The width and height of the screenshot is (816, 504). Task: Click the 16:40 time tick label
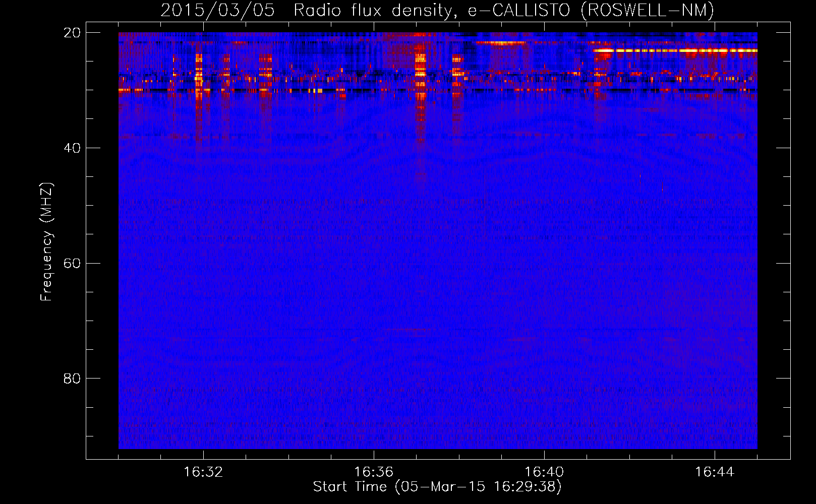(x=544, y=472)
